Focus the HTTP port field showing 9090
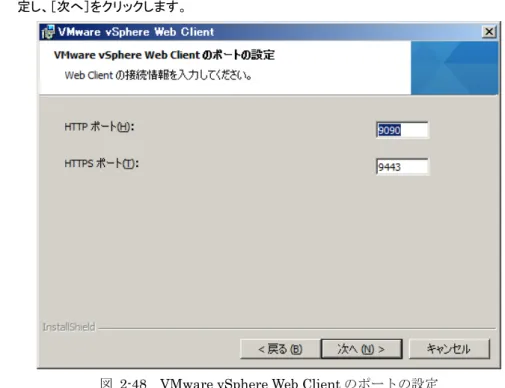The image size is (505, 388). pyautogui.click(x=402, y=130)
